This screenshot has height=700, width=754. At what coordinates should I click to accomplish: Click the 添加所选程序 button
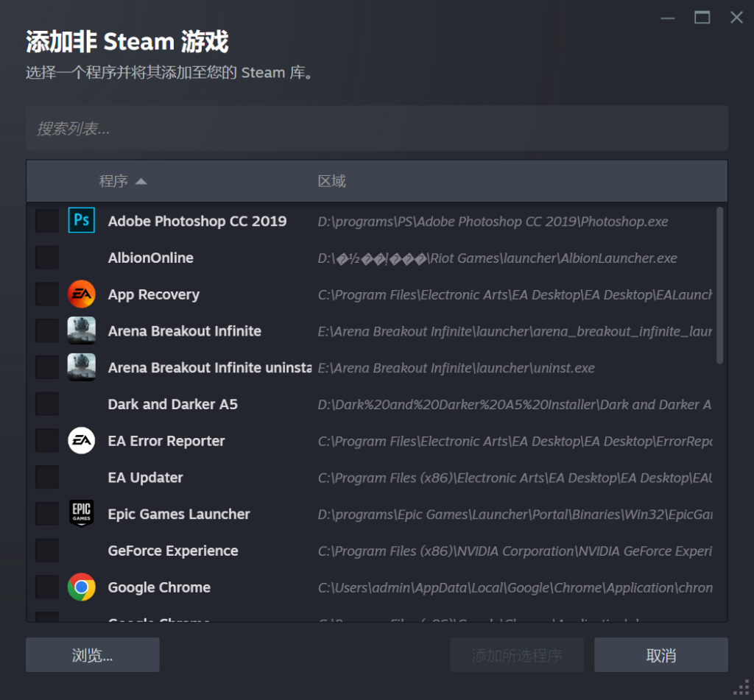click(517, 655)
